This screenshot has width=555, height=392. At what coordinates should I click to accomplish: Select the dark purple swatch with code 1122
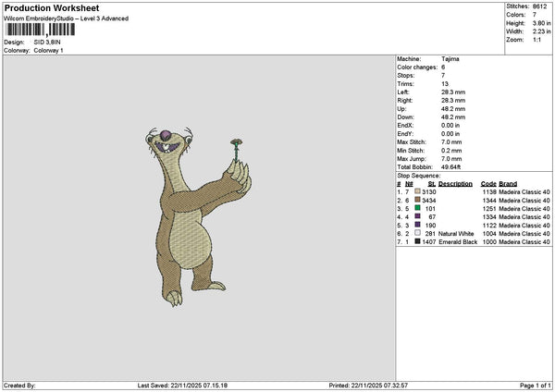pyautogui.click(x=418, y=225)
